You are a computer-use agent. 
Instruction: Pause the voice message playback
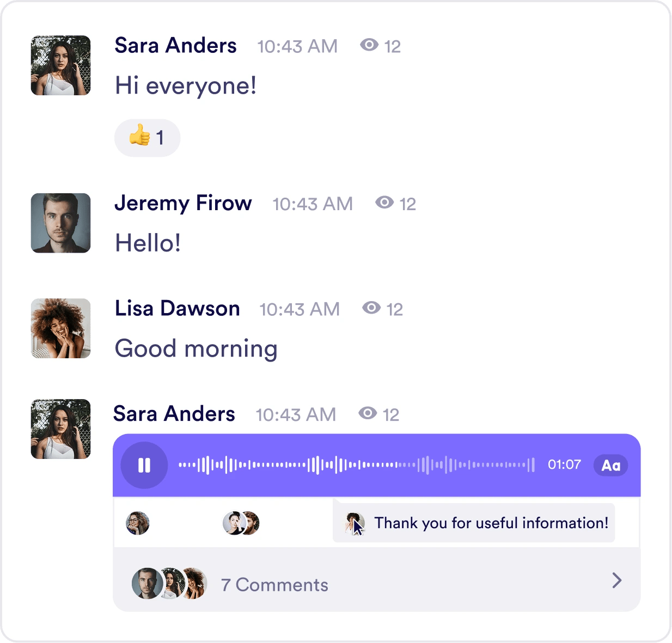144,466
